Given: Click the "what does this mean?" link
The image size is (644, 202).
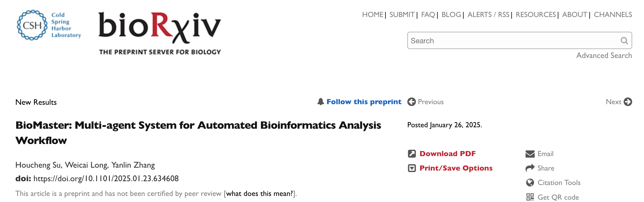Looking at the screenshot, I should pos(259,194).
